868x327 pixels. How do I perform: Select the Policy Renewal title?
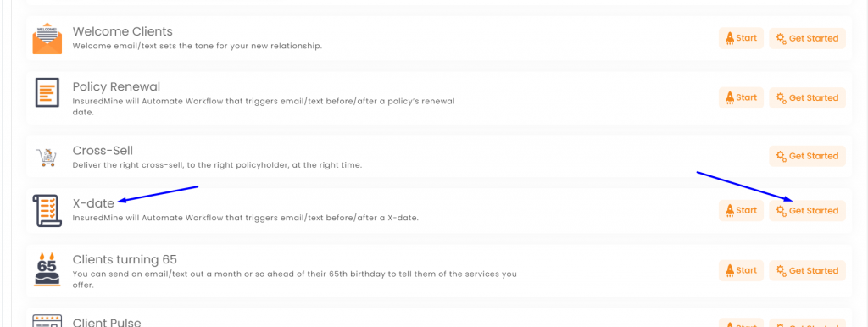tap(116, 87)
